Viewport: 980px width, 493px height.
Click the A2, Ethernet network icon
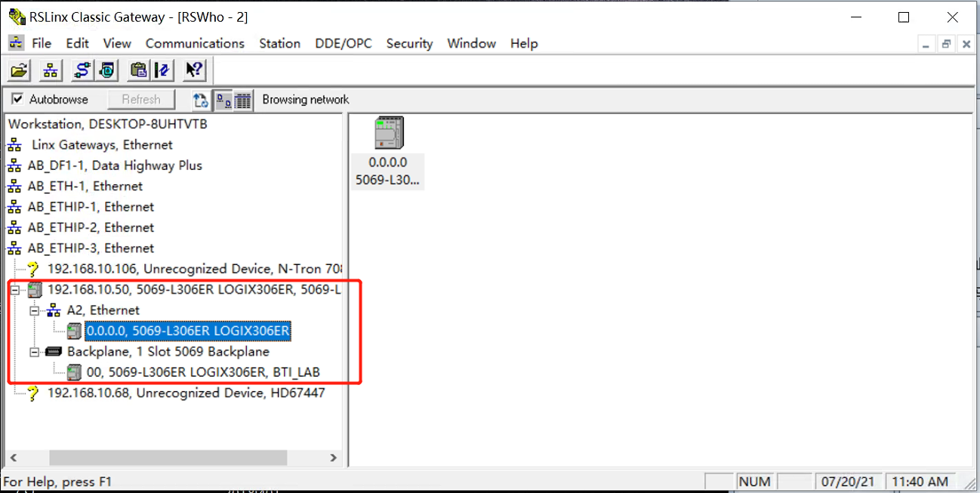[x=54, y=310]
